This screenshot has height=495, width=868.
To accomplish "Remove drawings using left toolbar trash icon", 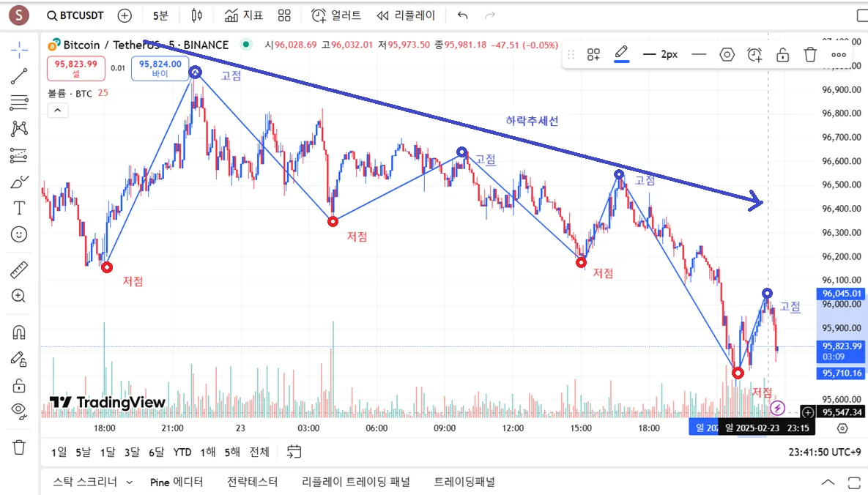I will (x=19, y=447).
